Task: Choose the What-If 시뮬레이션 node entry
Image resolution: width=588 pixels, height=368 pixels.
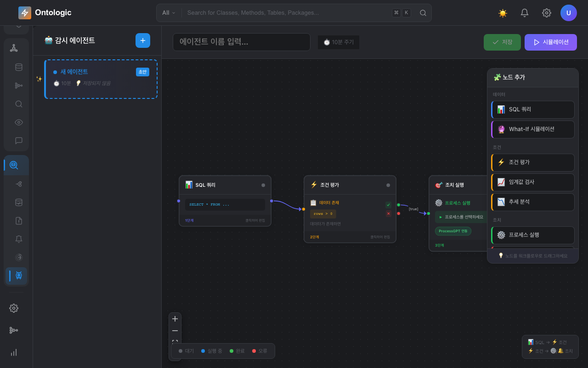Action: (533, 129)
